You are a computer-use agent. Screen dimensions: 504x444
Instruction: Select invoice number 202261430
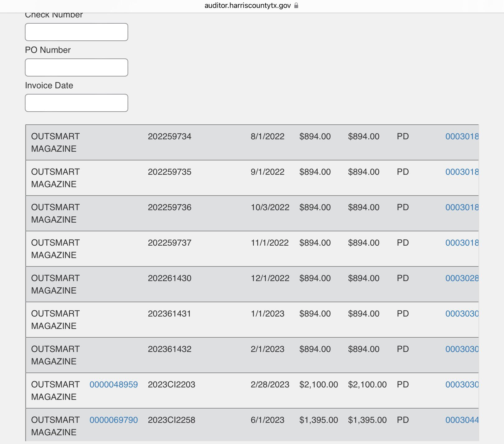[170, 278]
